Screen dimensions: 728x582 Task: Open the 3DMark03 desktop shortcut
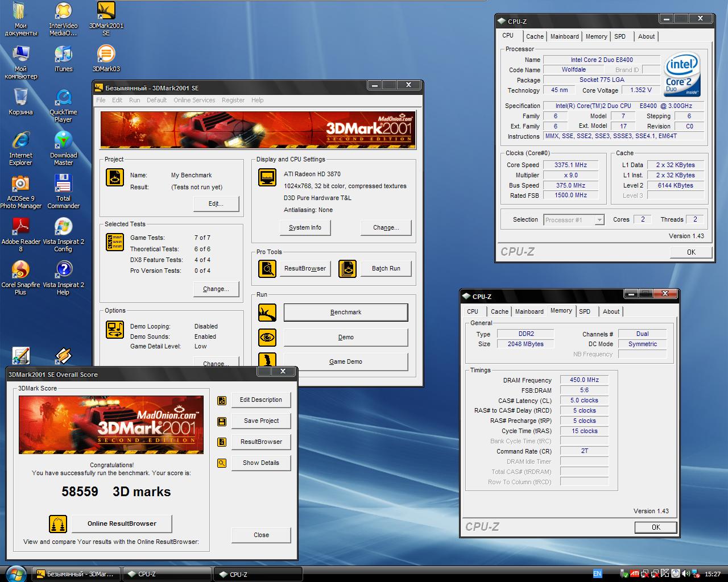pos(106,59)
